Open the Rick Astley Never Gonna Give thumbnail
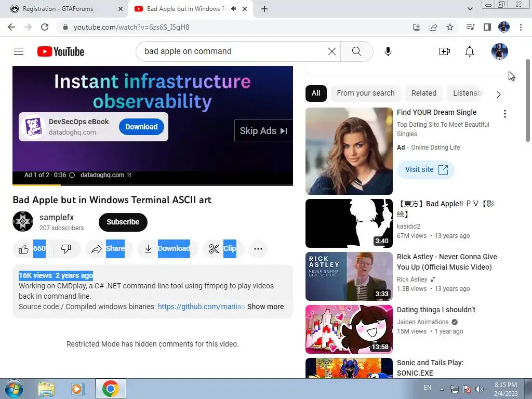This screenshot has width=532, height=399. coord(349,276)
